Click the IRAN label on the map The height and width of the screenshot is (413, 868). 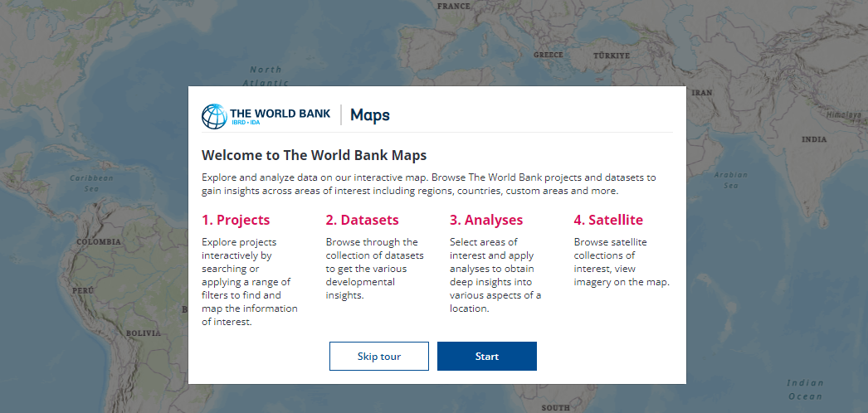tap(702, 92)
